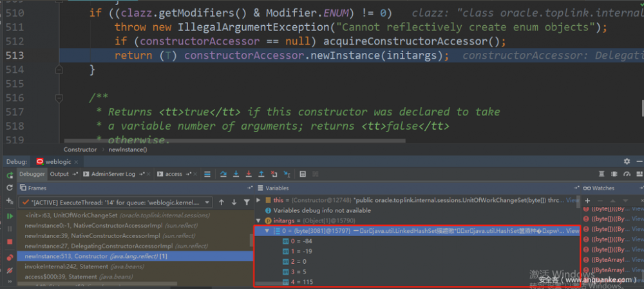
Task: Close the weblogic debug tab
Action: pyautogui.click(x=77, y=162)
